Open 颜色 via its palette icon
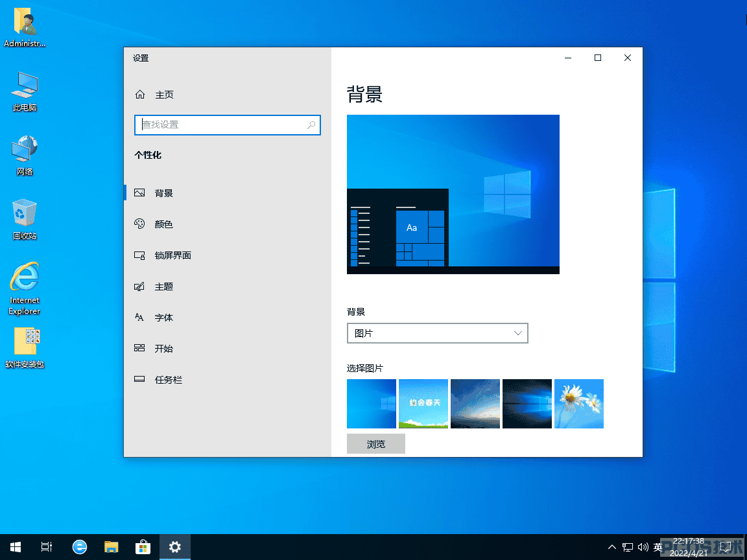Viewport: 747px width, 560px height. pyautogui.click(x=139, y=224)
